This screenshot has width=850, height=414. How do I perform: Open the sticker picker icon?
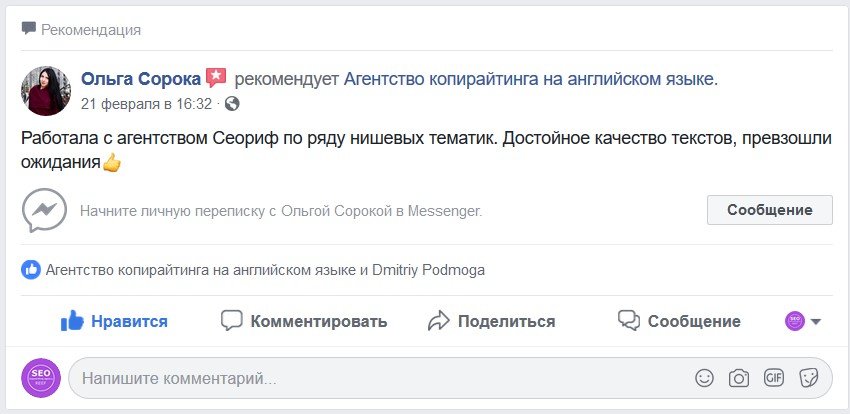(x=809, y=378)
